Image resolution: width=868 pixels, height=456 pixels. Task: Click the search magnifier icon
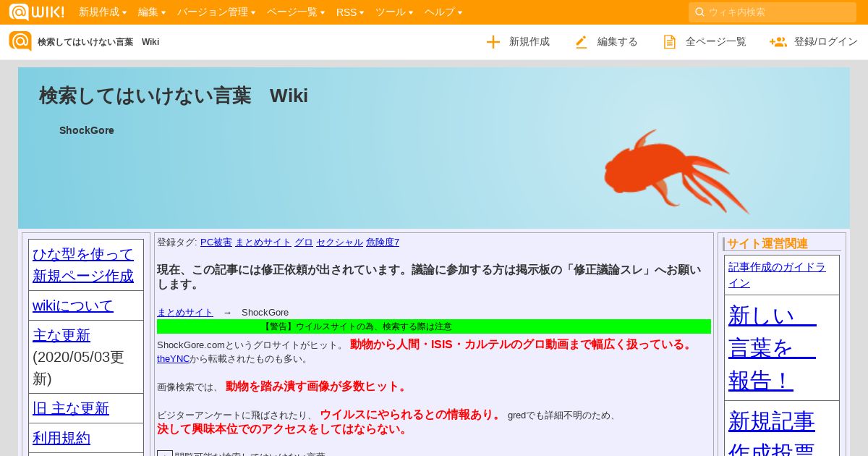coord(699,12)
